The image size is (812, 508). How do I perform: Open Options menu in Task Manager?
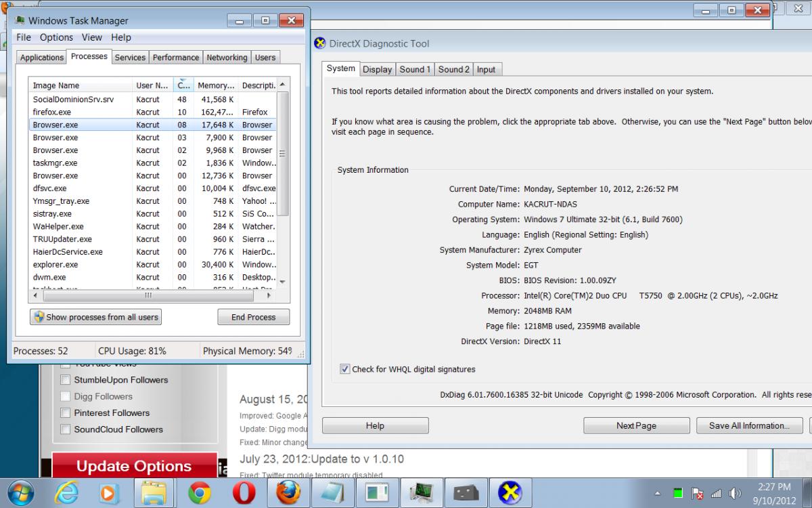click(x=56, y=37)
